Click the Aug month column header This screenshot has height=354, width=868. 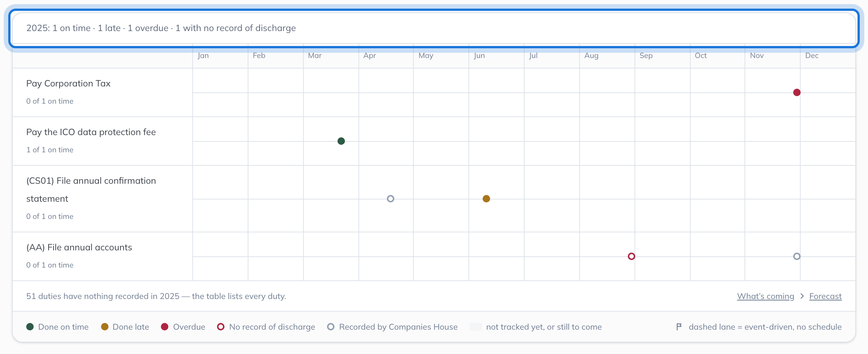point(592,55)
